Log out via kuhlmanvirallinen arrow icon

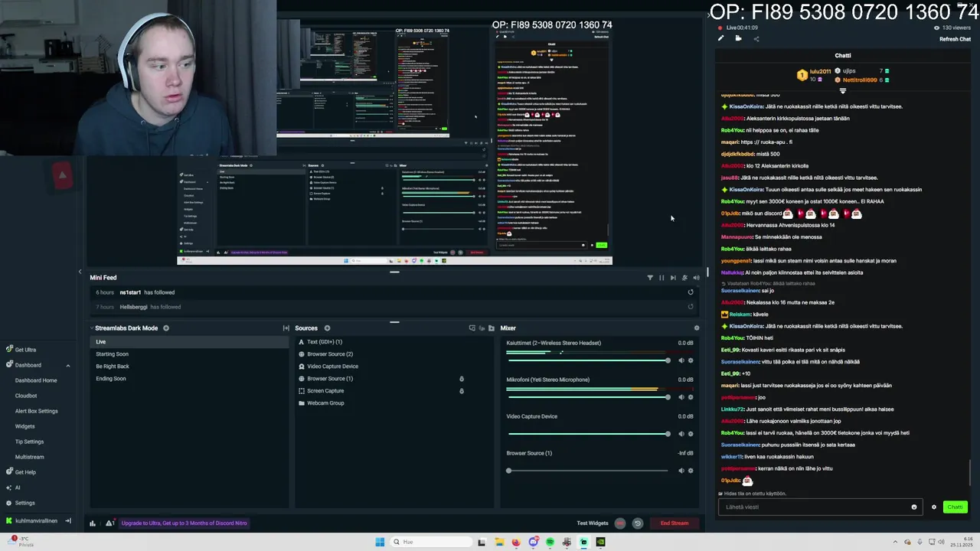67,521
